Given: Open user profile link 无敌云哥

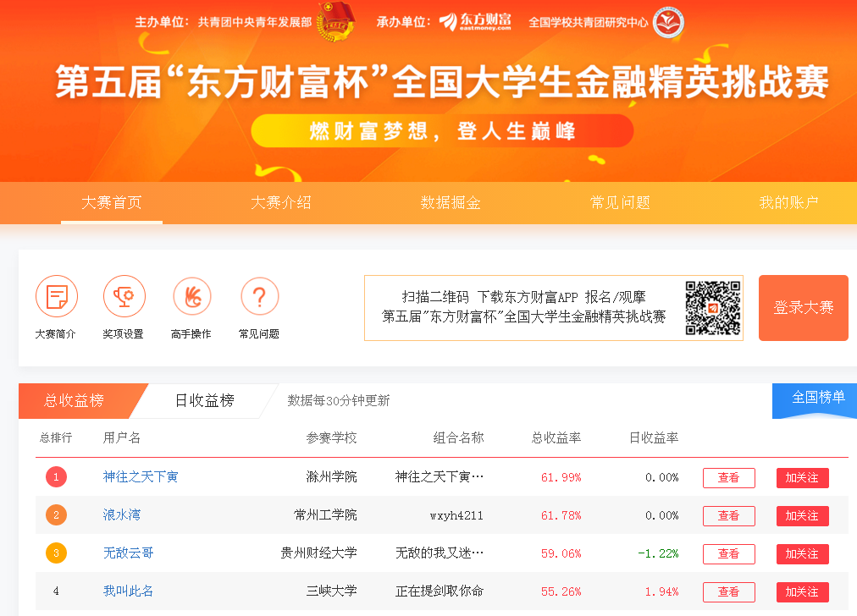Looking at the screenshot, I should pos(129,553).
